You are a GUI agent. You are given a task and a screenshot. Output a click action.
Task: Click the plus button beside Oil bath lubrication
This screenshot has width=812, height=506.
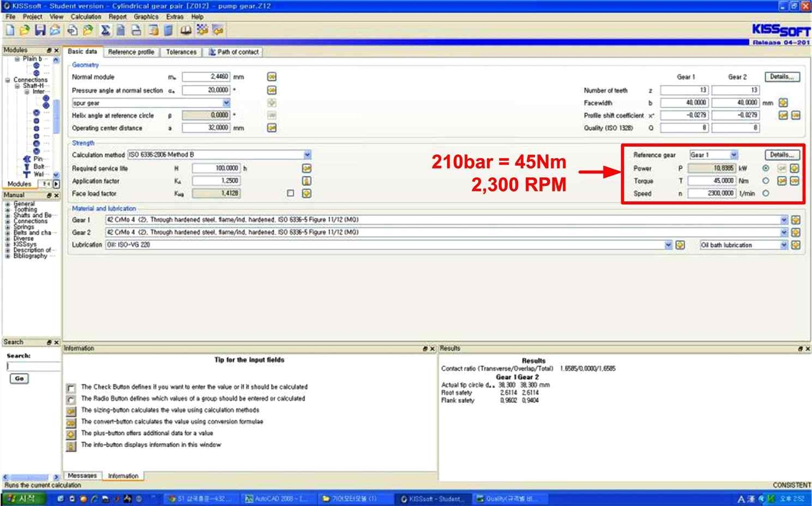point(796,245)
